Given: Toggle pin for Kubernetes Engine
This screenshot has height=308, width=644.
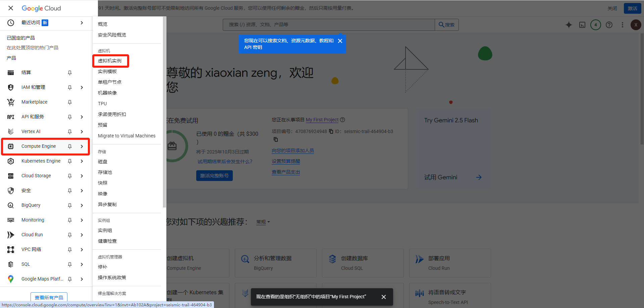Looking at the screenshot, I should tap(70, 161).
